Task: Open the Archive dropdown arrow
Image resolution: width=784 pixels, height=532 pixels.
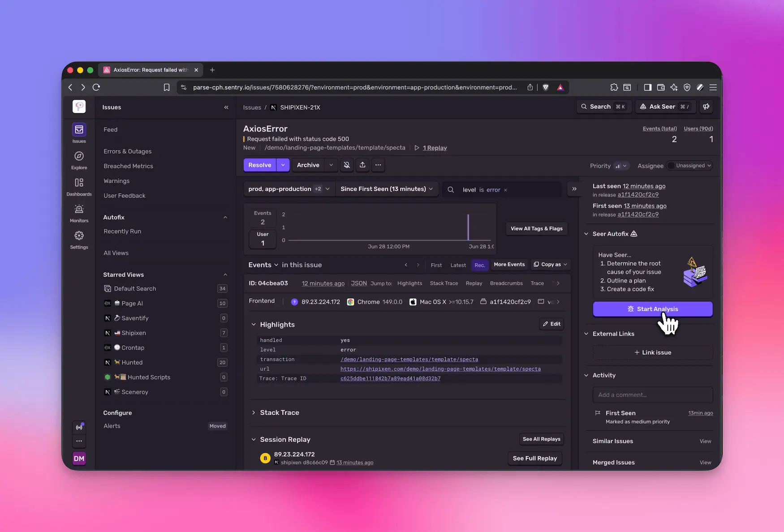Action: [331, 165]
